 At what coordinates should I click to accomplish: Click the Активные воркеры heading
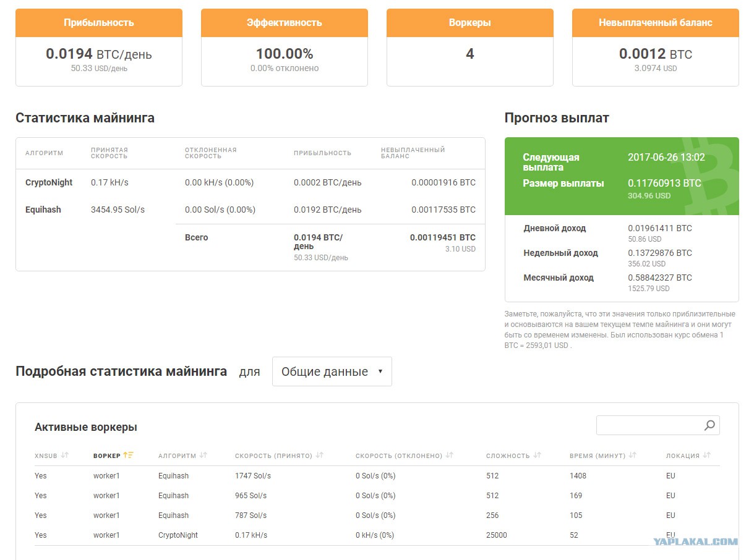[86, 427]
